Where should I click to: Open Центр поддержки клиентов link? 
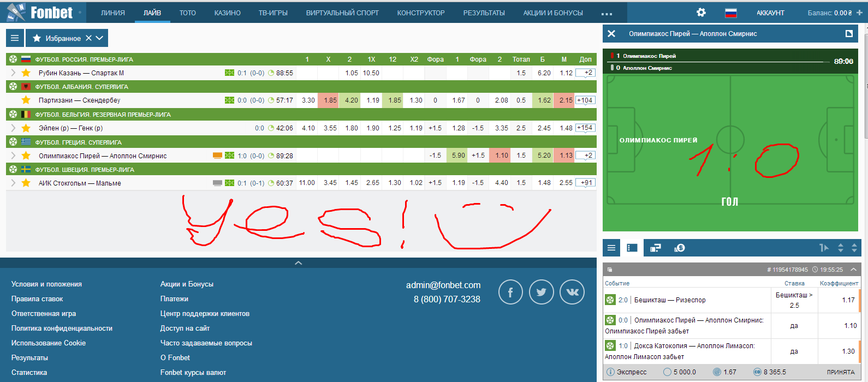(x=205, y=313)
